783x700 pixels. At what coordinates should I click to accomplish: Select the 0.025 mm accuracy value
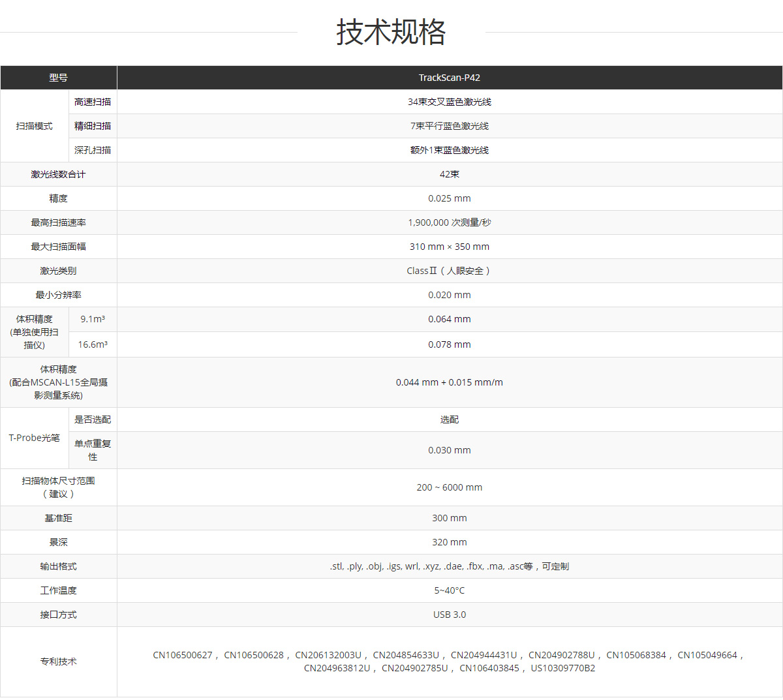(450, 198)
